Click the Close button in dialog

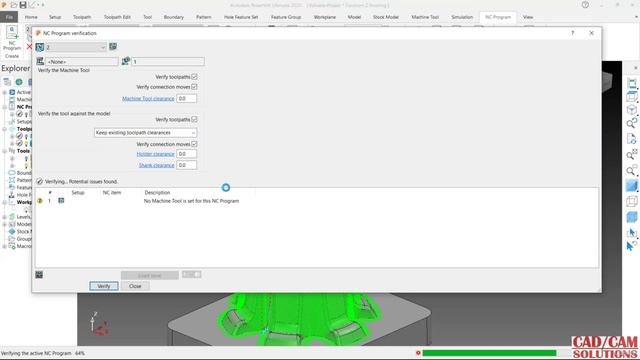135,286
